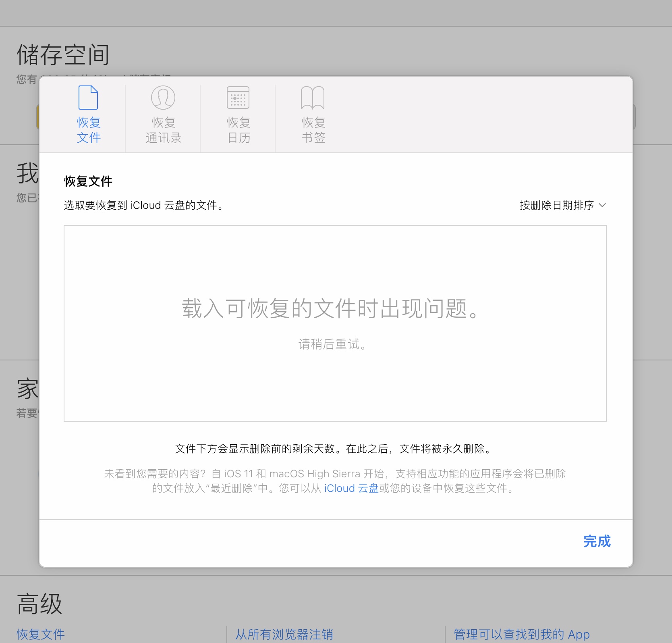The height and width of the screenshot is (643, 672).
Task: Click the 恢复文件 link under 高级
Action: point(41,634)
